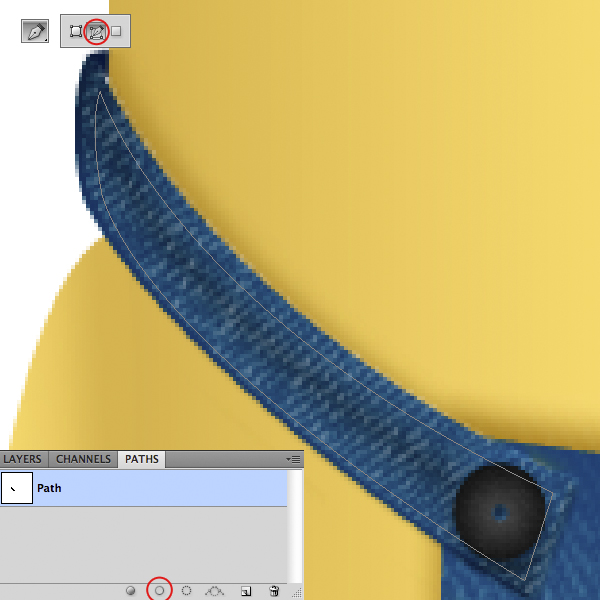The height and width of the screenshot is (600, 600).
Task: Activate the Paths tab
Action: click(141, 460)
